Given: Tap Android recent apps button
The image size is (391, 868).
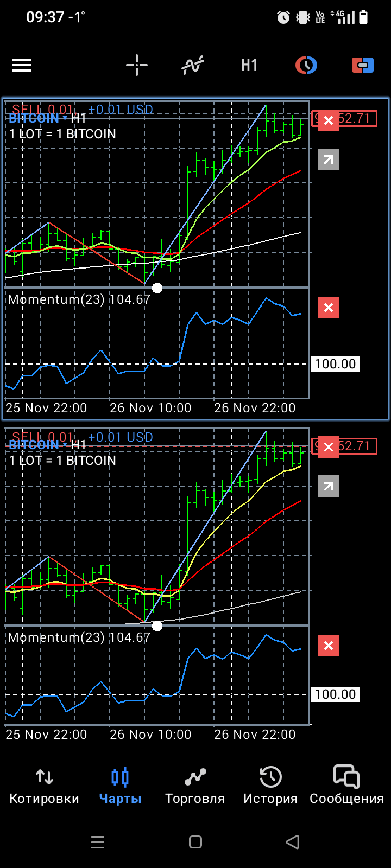Looking at the screenshot, I should coord(98,842).
